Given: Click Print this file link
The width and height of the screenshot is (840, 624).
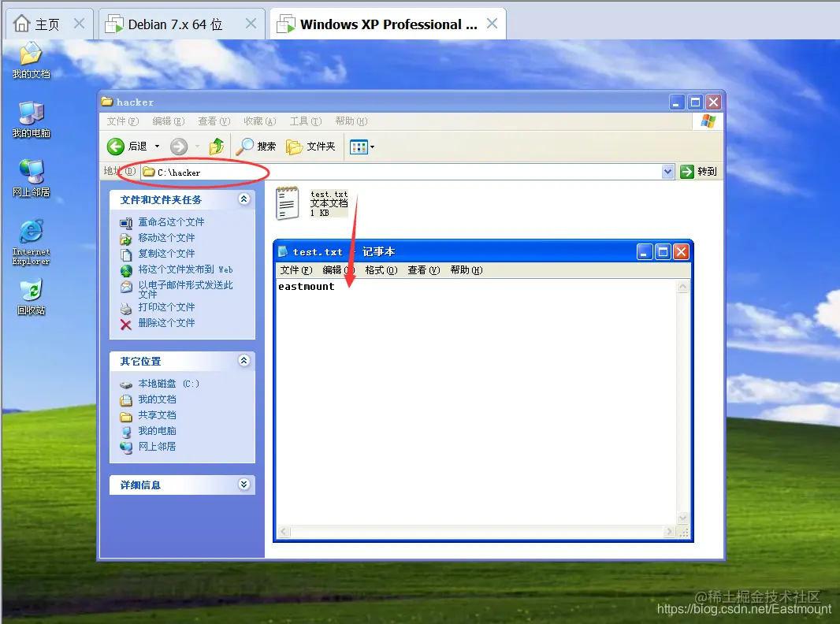Looking at the screenshot, I should 166,307.
